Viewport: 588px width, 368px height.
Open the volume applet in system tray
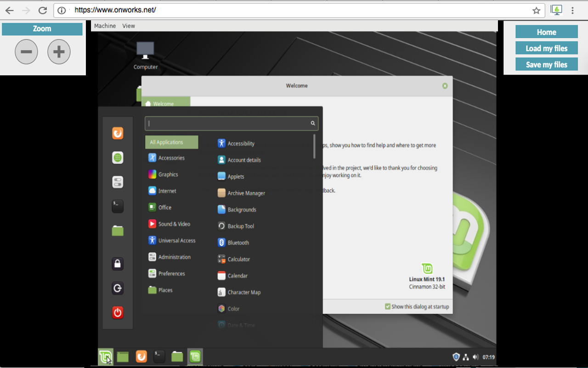[475, 357]
